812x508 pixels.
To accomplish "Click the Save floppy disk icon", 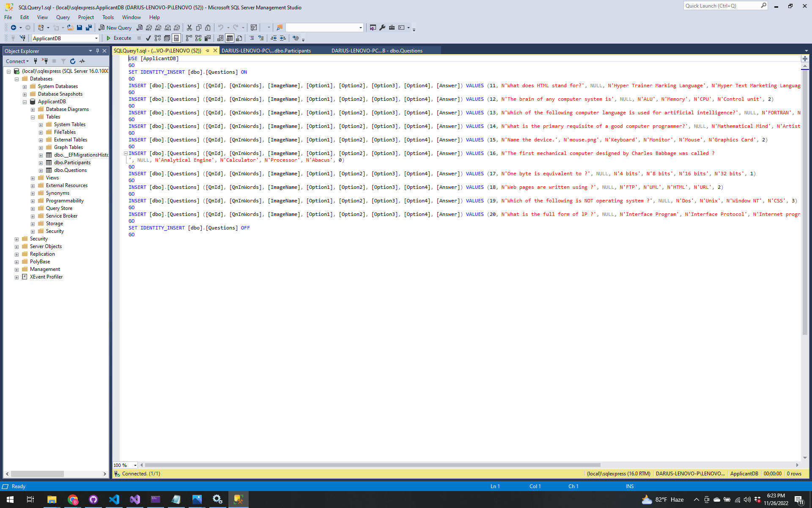I will 80,28.
